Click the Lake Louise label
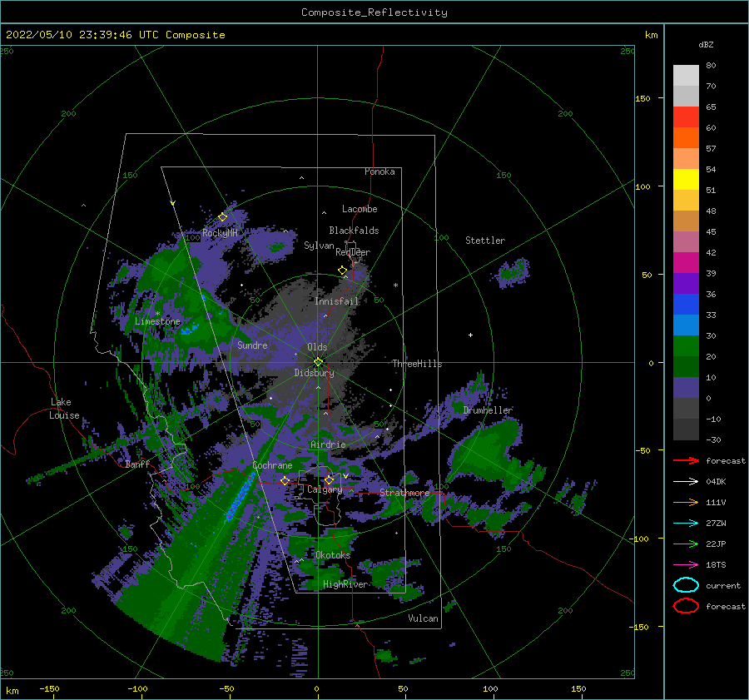 [x=64, y=409]
